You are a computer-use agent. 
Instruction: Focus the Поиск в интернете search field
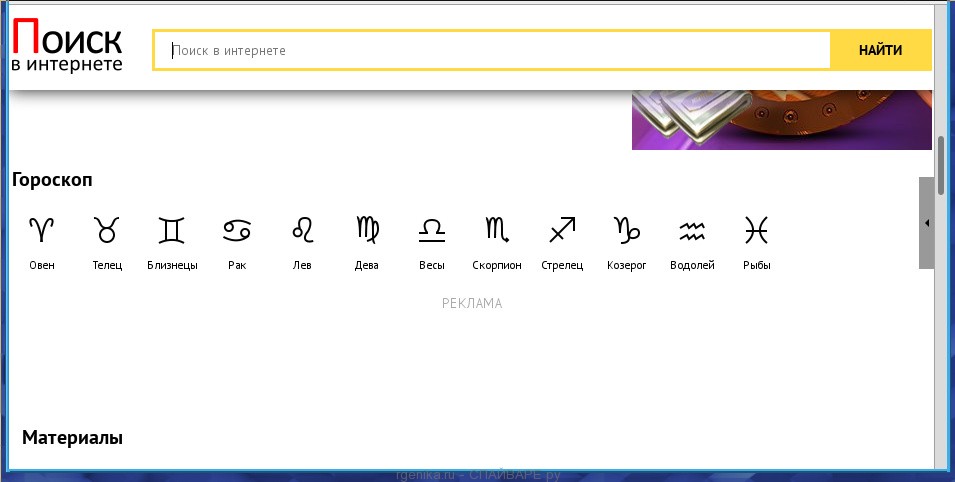pos(495,50)
